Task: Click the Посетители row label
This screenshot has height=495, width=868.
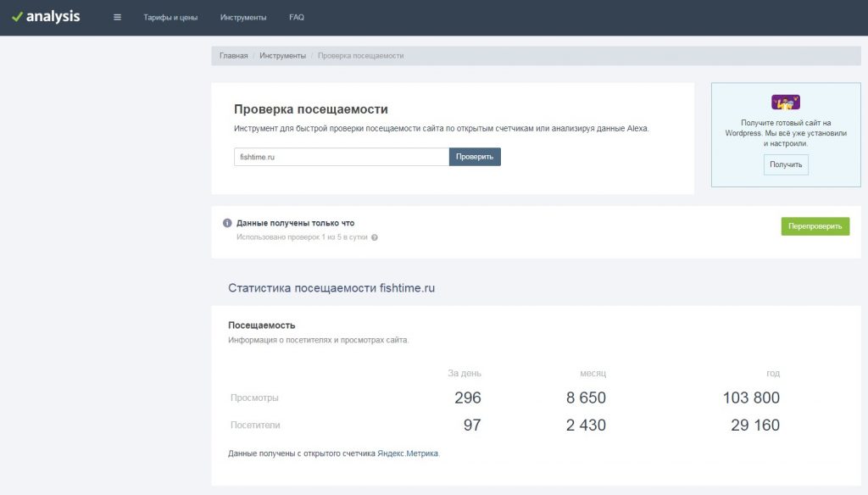Action: 255,425
